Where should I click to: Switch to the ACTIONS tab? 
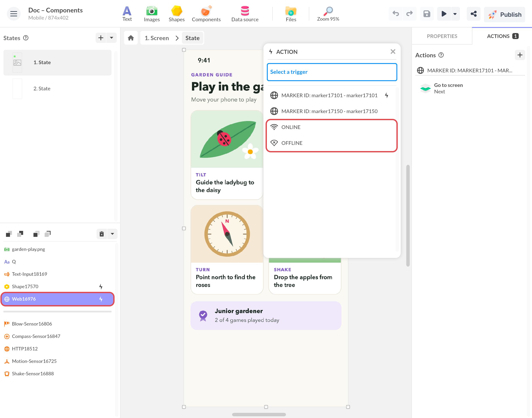pyautogui.click(x=502, y=36)
